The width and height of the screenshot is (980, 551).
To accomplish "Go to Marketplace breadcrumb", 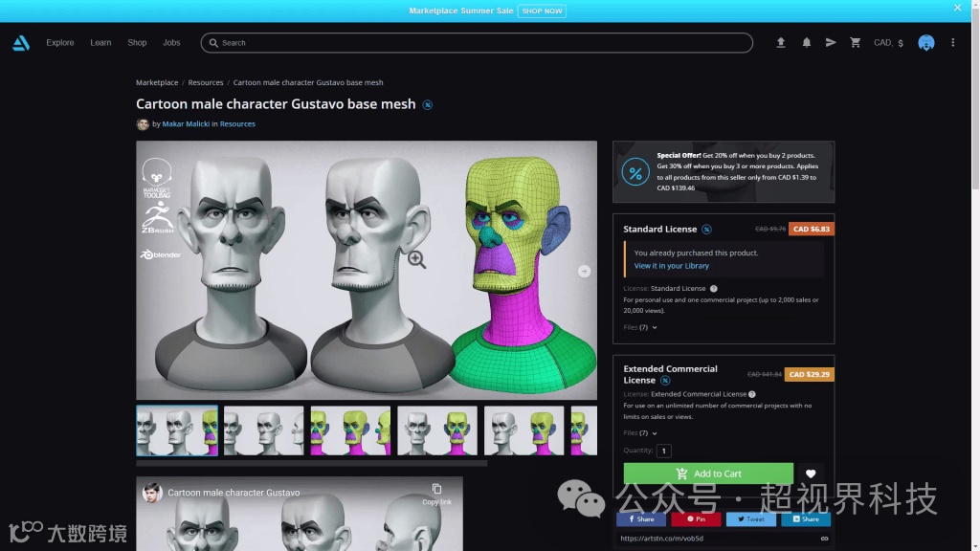I will click(157, 82).
